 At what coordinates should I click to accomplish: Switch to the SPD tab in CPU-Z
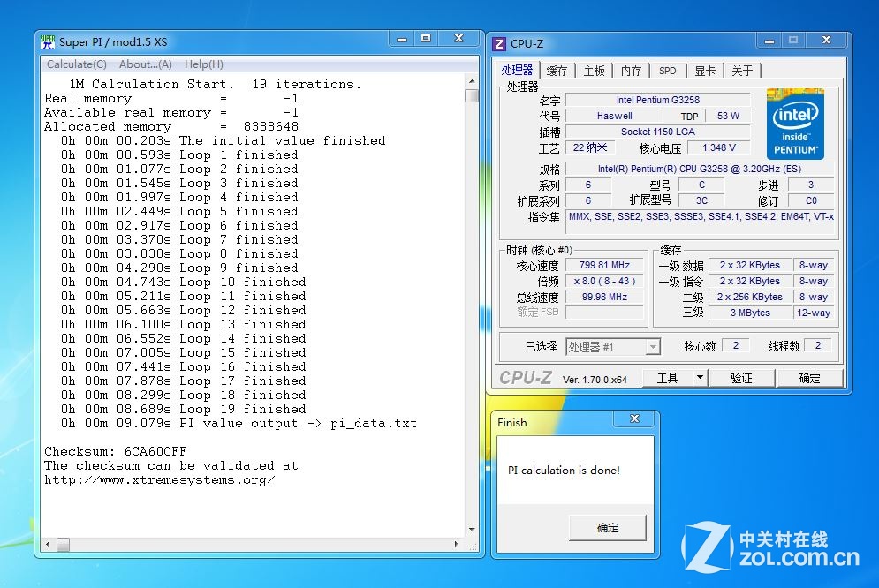pyautogui.click(x=668, y=71)
